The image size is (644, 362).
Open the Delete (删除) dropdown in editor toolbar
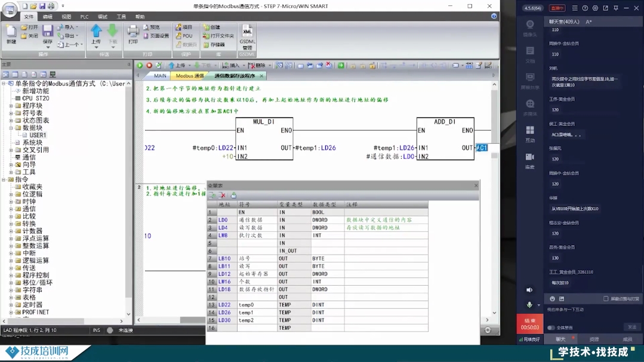[270, 65]
